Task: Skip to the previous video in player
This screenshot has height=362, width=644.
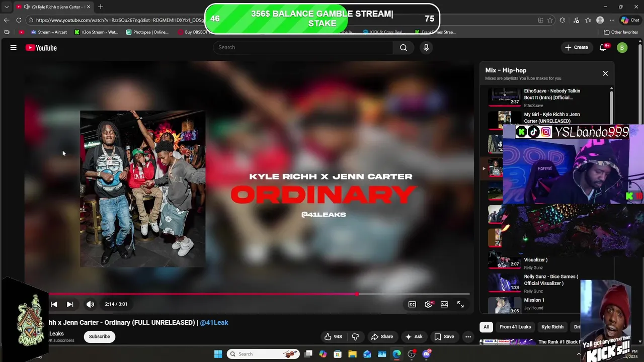Action: (54, 304)
